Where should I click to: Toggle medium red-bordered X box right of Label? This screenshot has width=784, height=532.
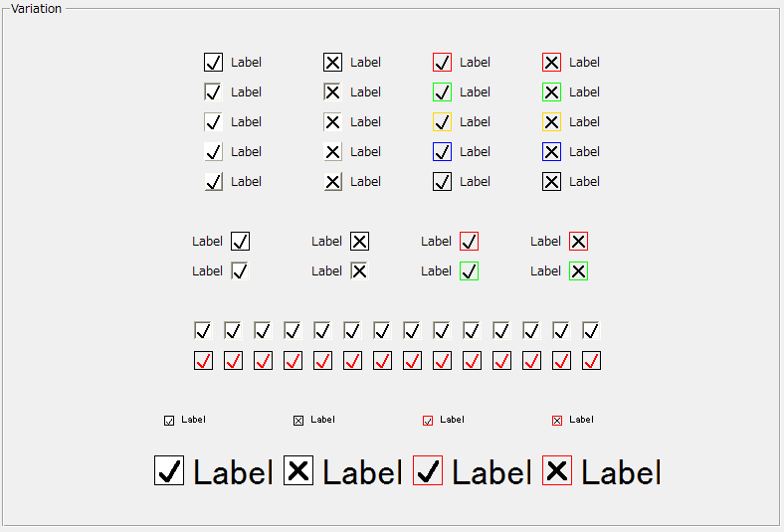point(579,242)
